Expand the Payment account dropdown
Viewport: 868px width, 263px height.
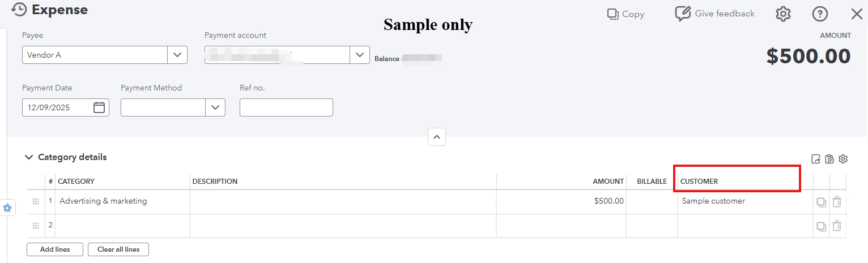(x=359, y=55)
